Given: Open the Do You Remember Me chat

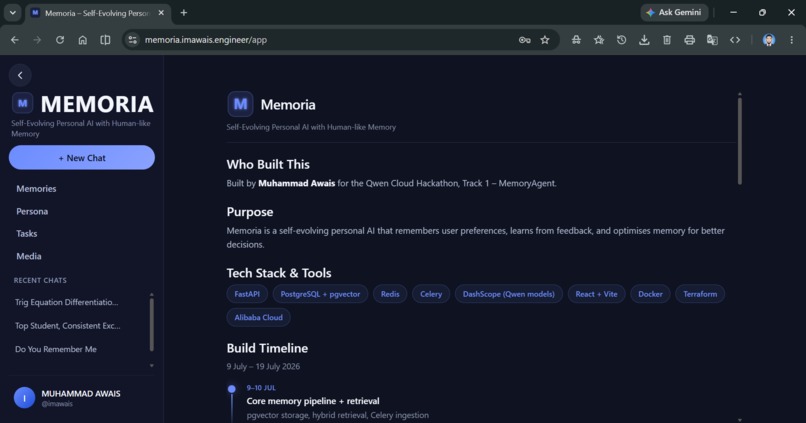Looking at the screenshot, I should [56, 349].
